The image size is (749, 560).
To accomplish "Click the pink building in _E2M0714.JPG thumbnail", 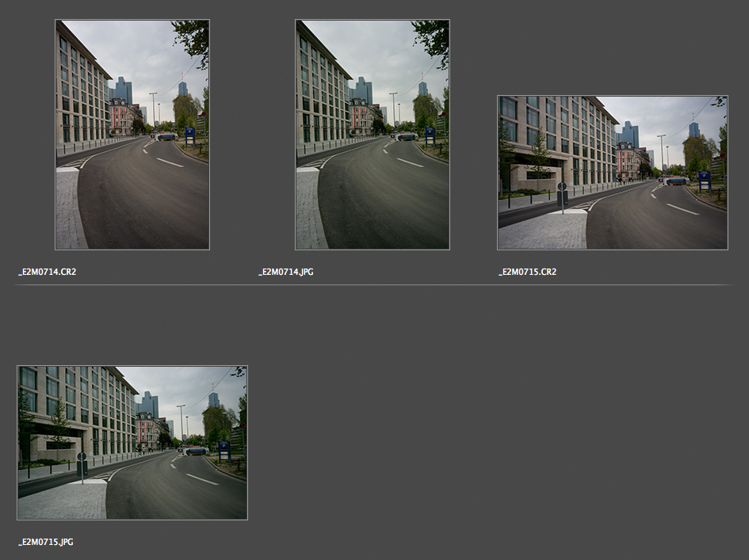I will point(361,117).
